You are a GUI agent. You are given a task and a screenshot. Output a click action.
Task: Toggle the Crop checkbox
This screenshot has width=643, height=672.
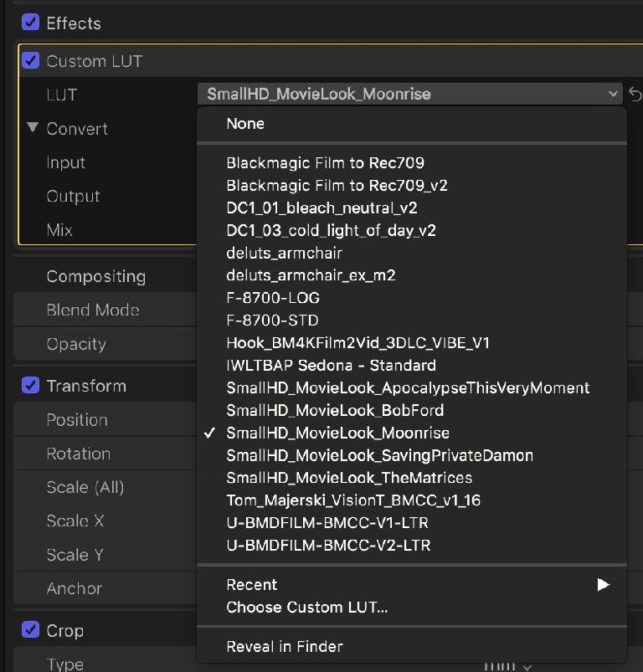tap(30, 629)
